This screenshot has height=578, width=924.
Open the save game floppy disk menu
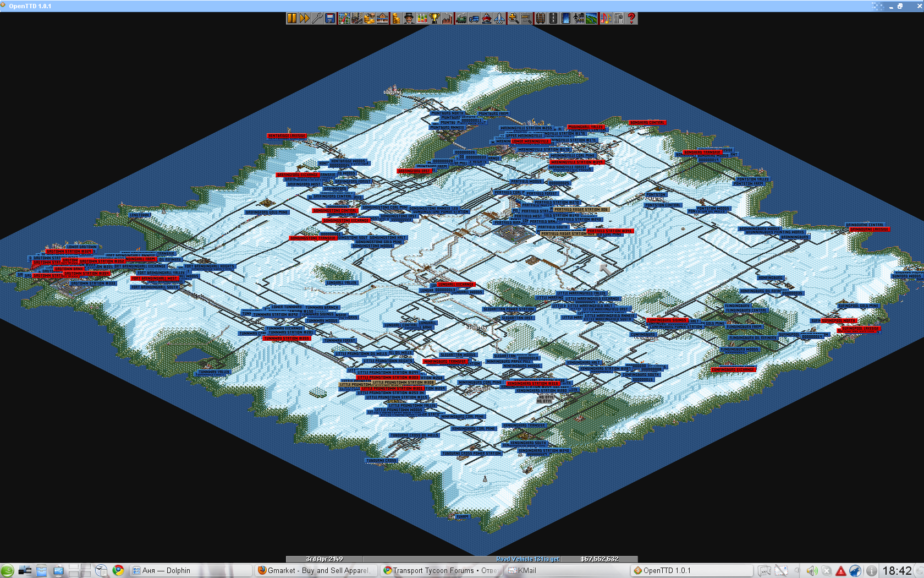point(330,18)
